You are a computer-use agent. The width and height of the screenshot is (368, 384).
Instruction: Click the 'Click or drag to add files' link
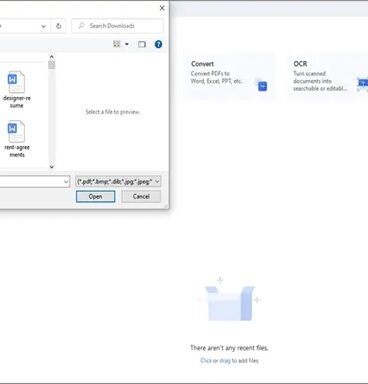pos(229,360)
